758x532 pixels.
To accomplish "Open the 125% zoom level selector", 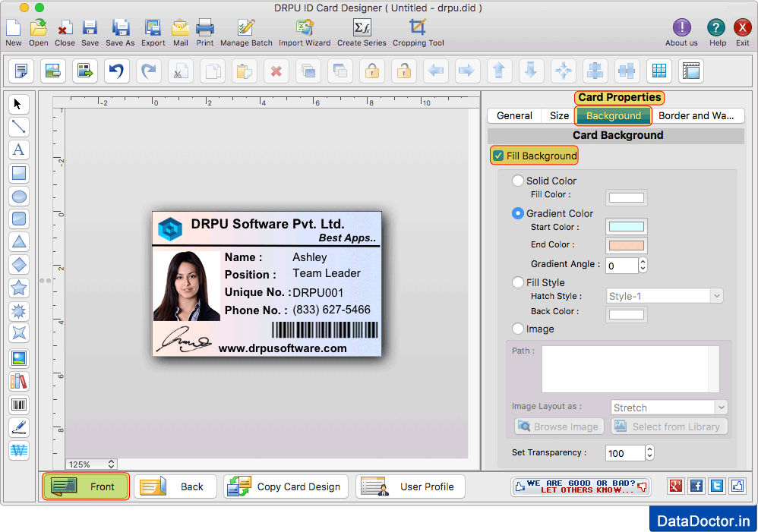I will pyautogui.click(x=91, y=464).
